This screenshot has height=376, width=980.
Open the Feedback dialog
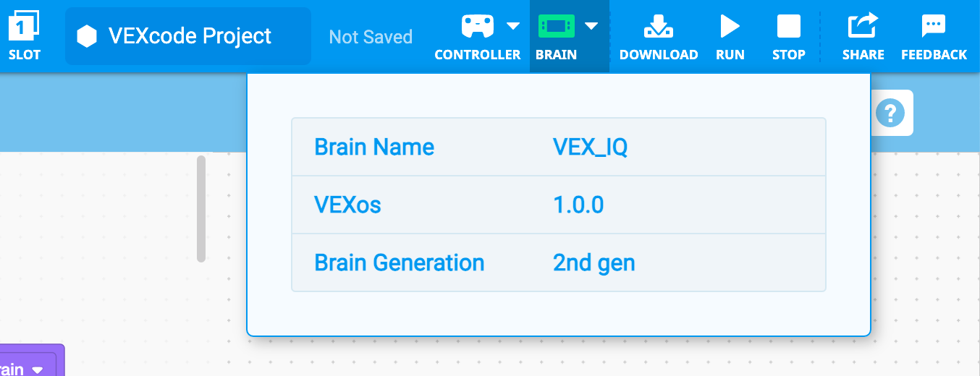(x=934, y=35)
